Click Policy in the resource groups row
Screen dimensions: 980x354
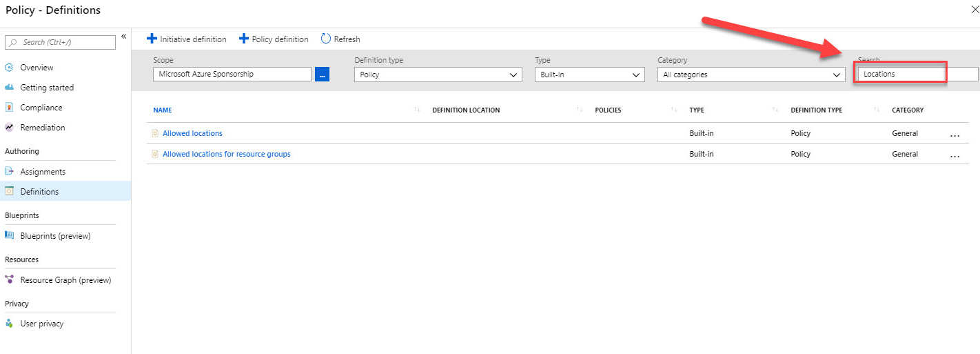pyautogui.click(x=801, y=154)
